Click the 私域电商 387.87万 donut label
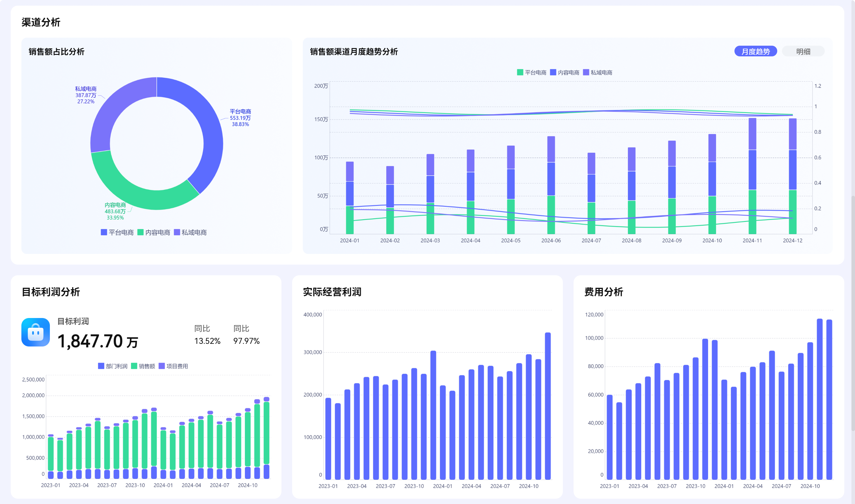Viewport: 855px width, 504px height. pyautogui.click(x=85, y=95)
